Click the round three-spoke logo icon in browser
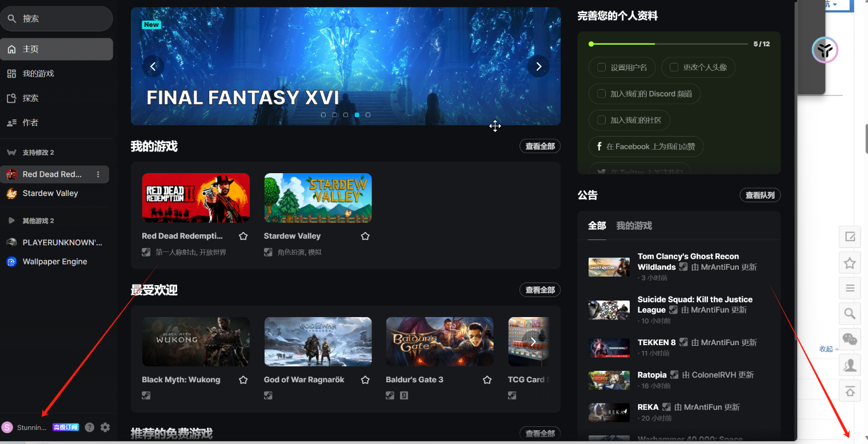Screen dimensions: 868x444 tap(825, 50)
